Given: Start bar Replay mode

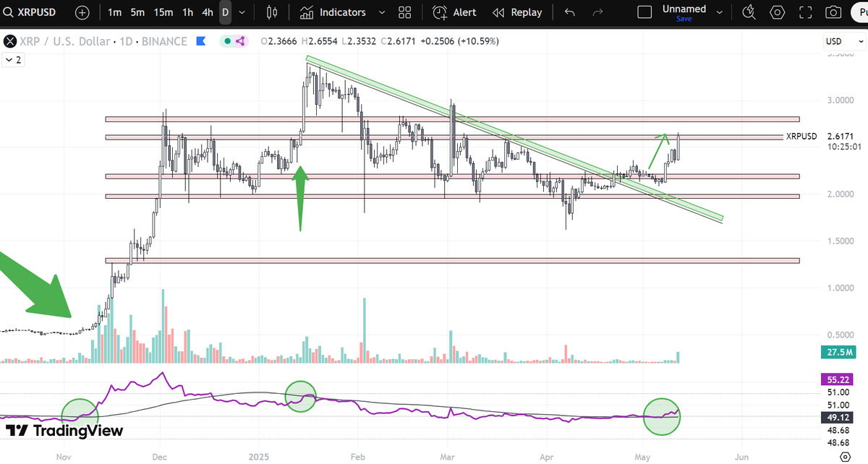Looking at the screenshot, I should pyautogui.click(x=517, y=12).
